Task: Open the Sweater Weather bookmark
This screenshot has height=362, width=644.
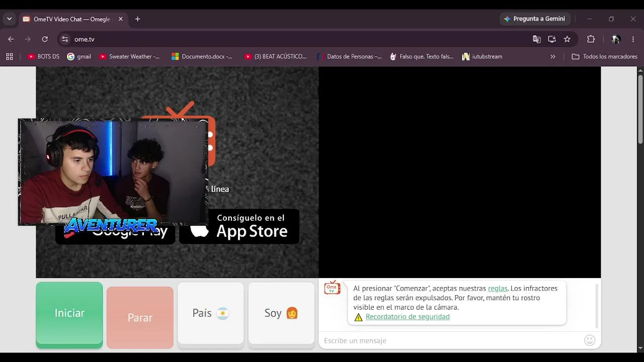Action: tap(129, 57)
